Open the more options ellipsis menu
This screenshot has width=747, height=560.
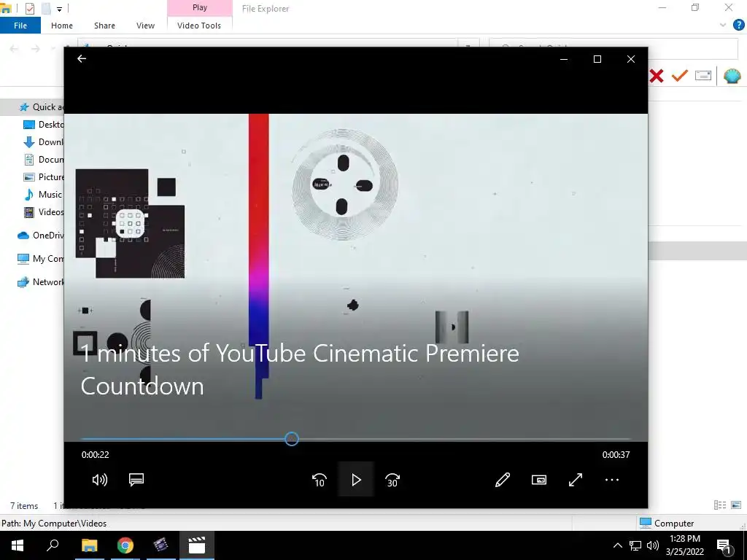[612, 480]
